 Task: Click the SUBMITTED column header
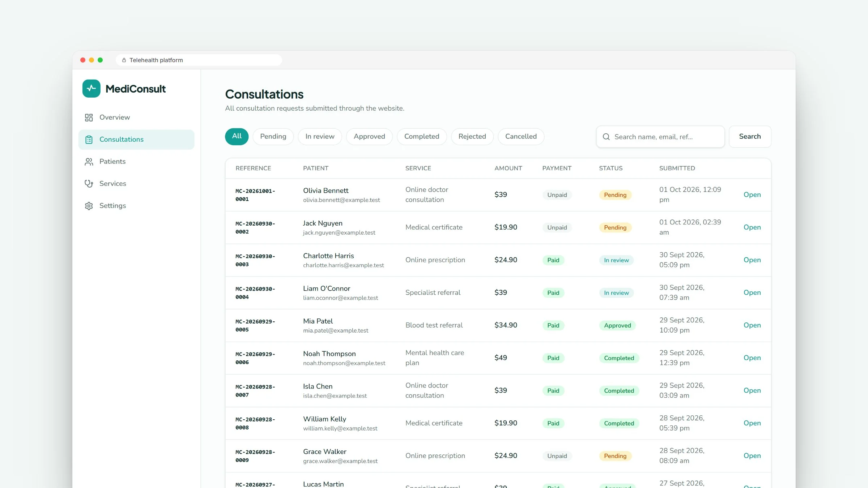click(677, 168)
